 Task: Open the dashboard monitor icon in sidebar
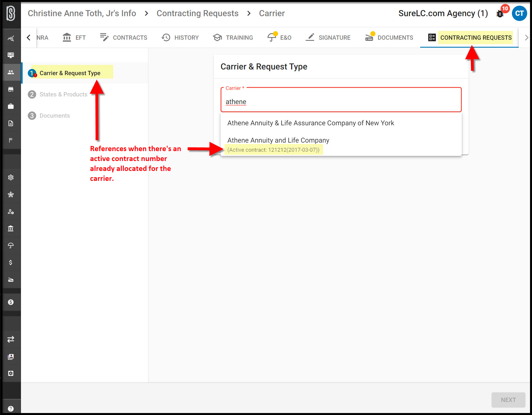pyautogui.click(x=11, y=55)
